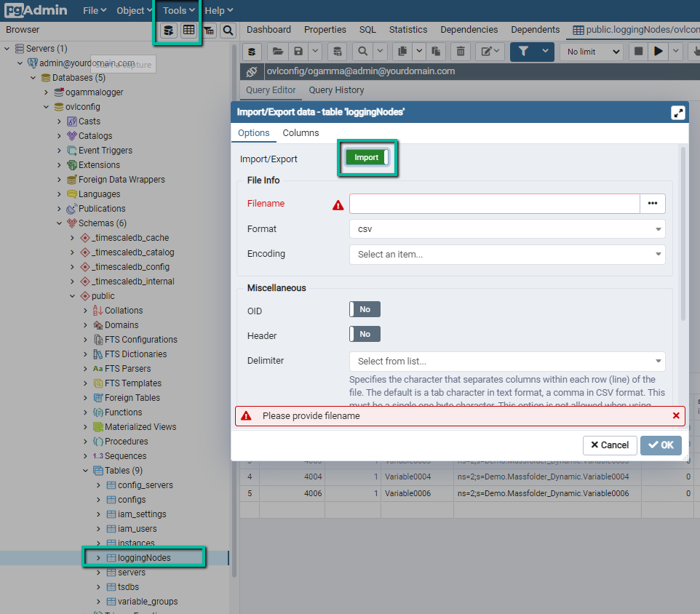Click the Filter funnel icon
700x614 pixels.
coord(523,52)
